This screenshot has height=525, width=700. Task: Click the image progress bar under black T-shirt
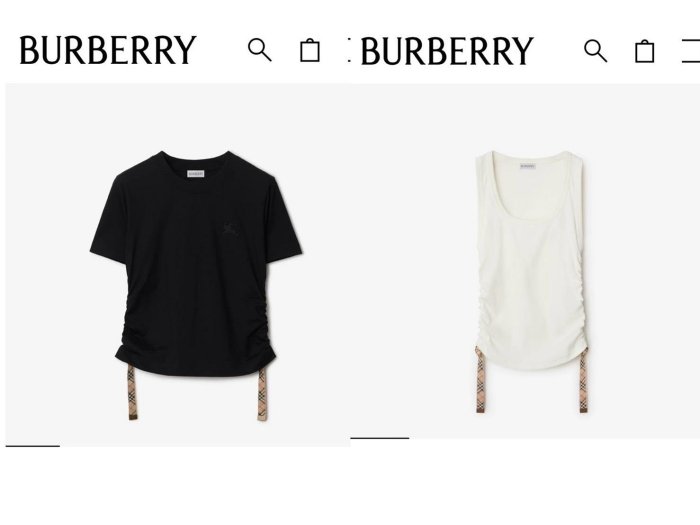pyautogui.click(x=33, y=446)
